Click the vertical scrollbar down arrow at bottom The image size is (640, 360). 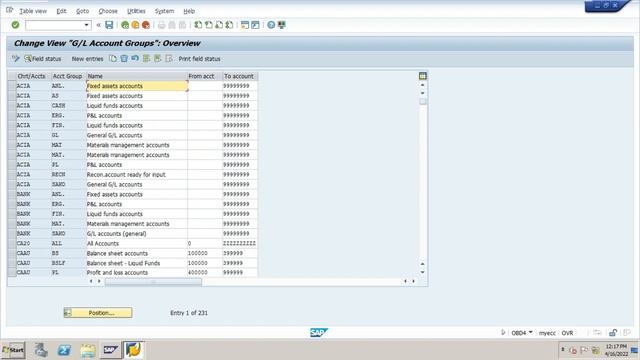[422, 272]
